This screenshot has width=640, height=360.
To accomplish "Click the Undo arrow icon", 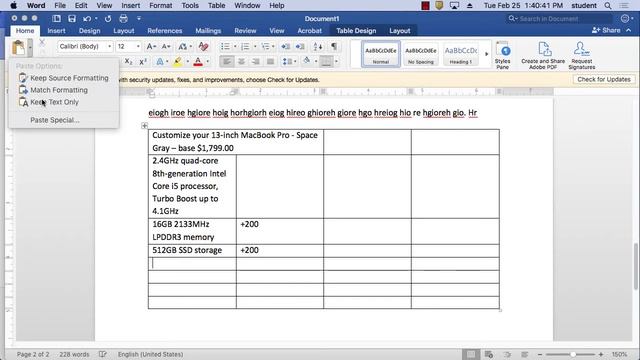I will click(x=87, y=19).
